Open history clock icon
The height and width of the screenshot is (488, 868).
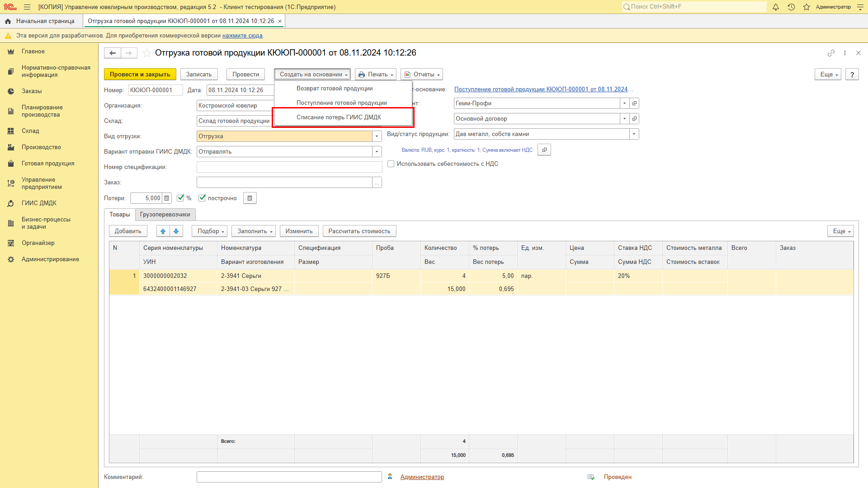point(791,7)
